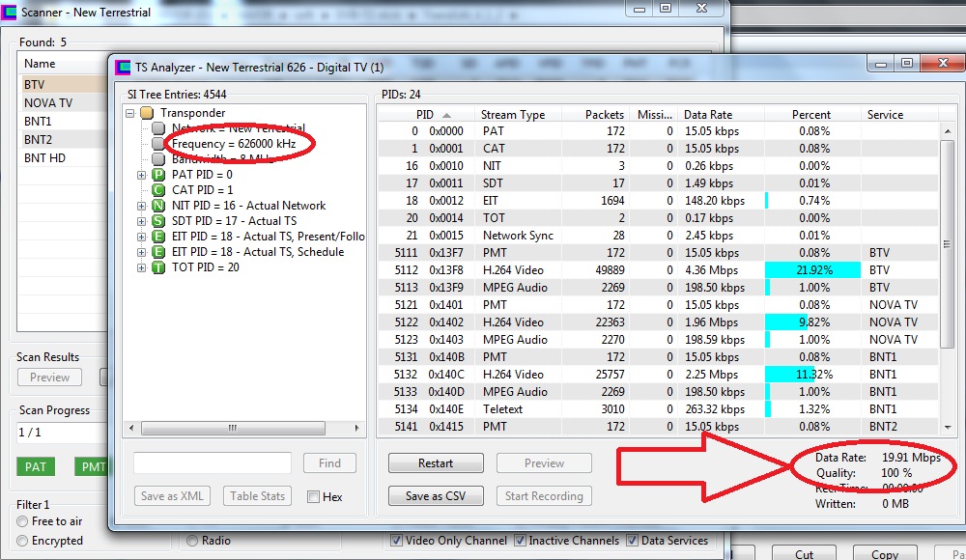The width and height of the screenshot is (966, 560).
Task: Click SI tree scroll left arrow
Action: 130,428
